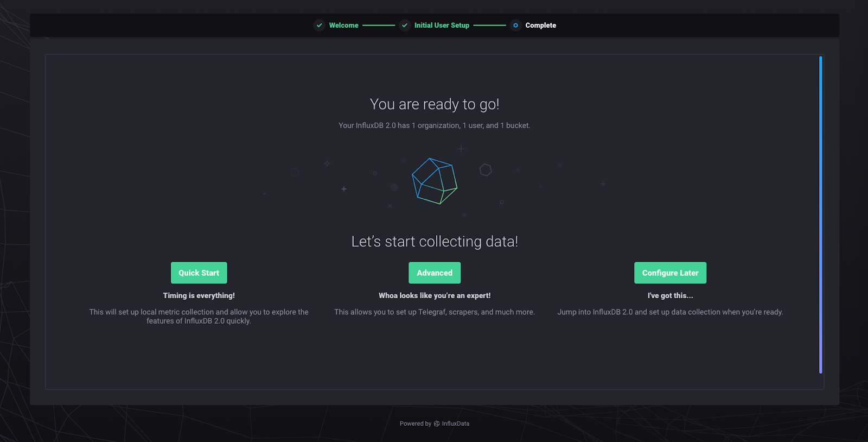
Task: Click the Welcome step checkmark icon
Action: coord(320,26)
